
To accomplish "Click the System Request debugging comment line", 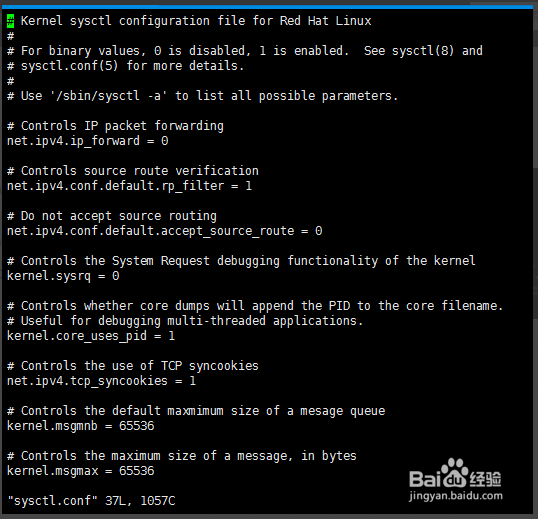I will coord(241,261).
